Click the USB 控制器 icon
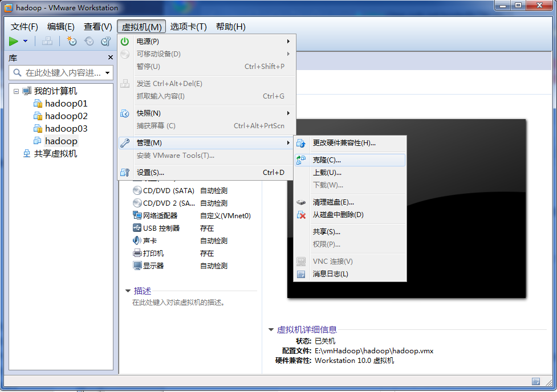 [137, 228]
